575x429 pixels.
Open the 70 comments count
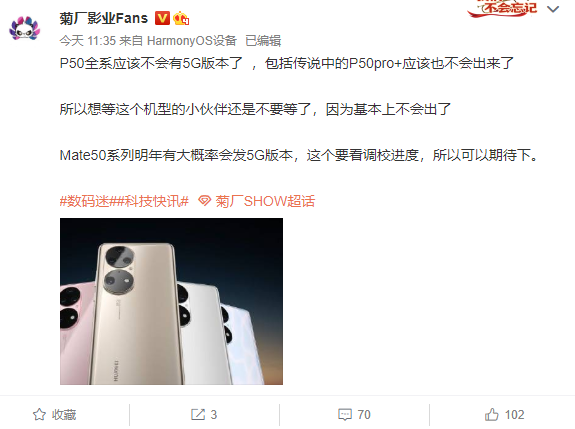(364, 415)
